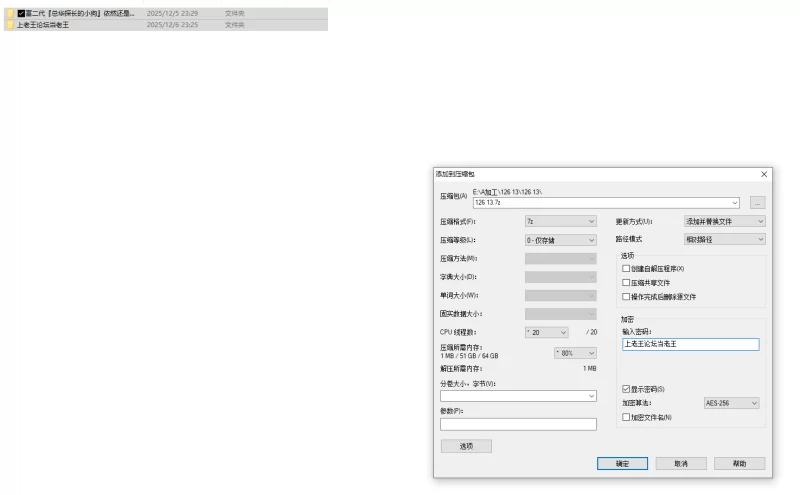Click the 输入密码 label
Image resolution: width=800 pixels, height=495 pixels.
[x=636, y=332]
